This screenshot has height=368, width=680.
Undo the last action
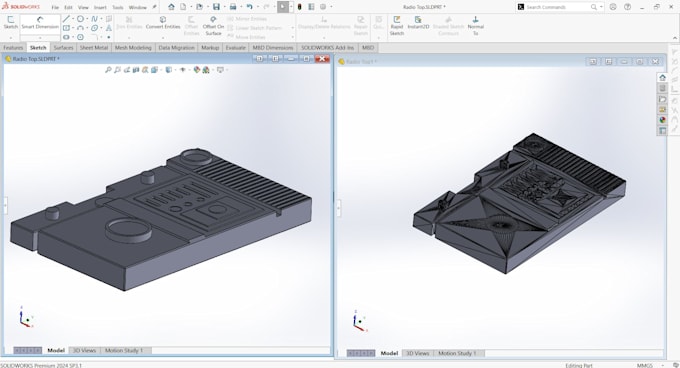click(x=249, y=7)
